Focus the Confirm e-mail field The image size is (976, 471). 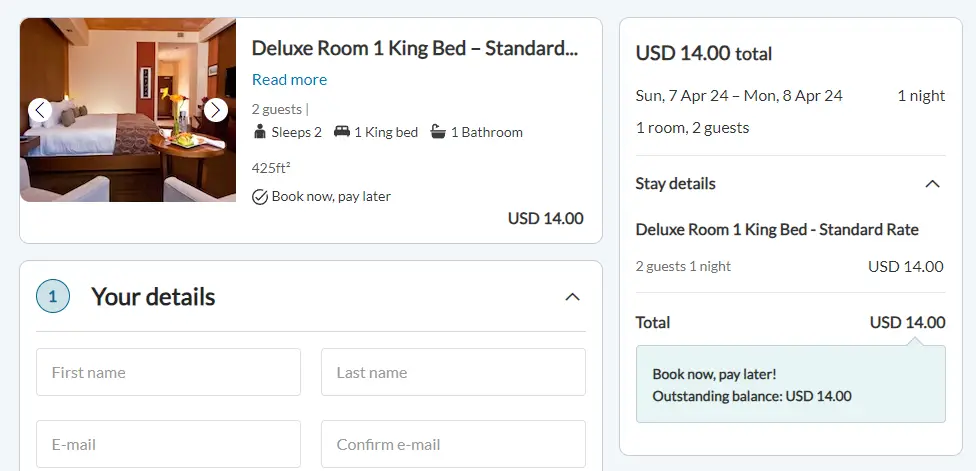pos(453,444)
